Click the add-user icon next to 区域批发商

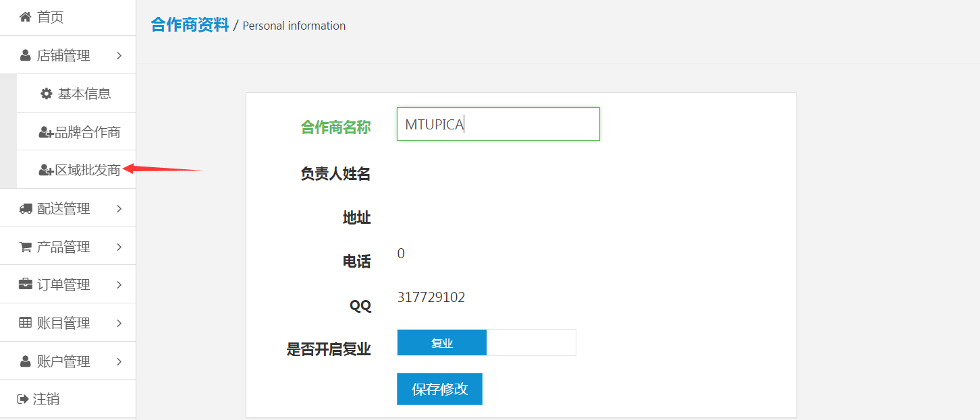46,171
